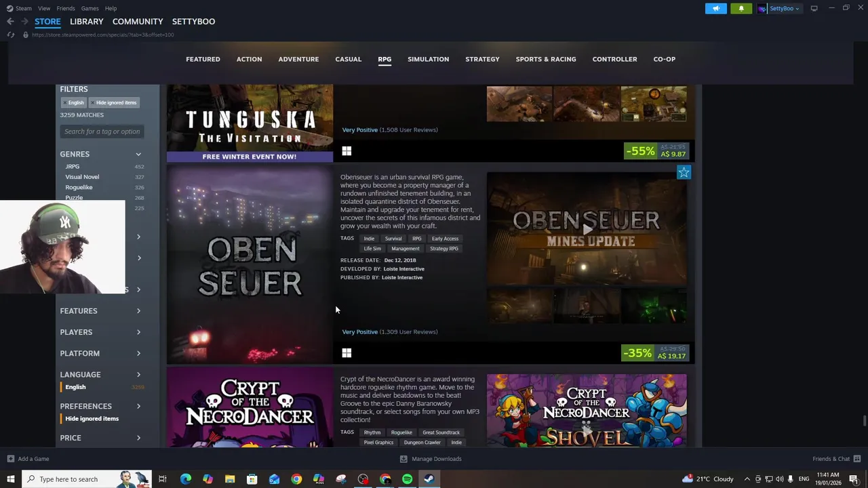Open Microsoft Store from the taskbar
Viewport: 868px width, 488px height.
point(252,479)
